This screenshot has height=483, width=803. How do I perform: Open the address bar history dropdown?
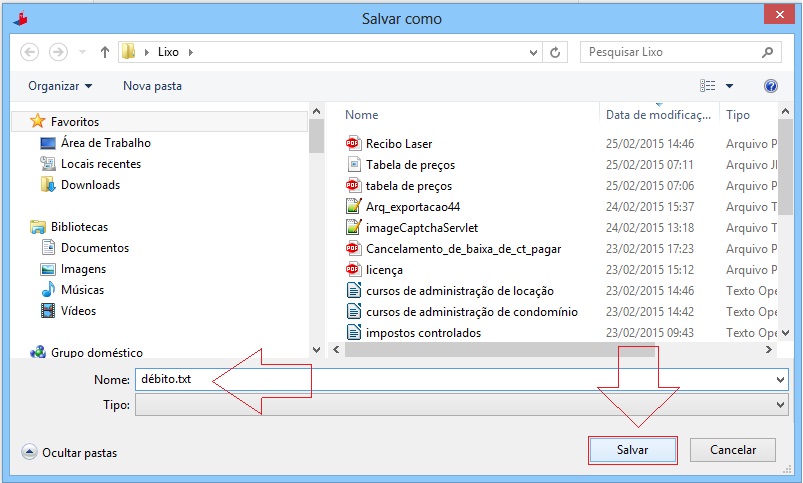coord(533,52)
